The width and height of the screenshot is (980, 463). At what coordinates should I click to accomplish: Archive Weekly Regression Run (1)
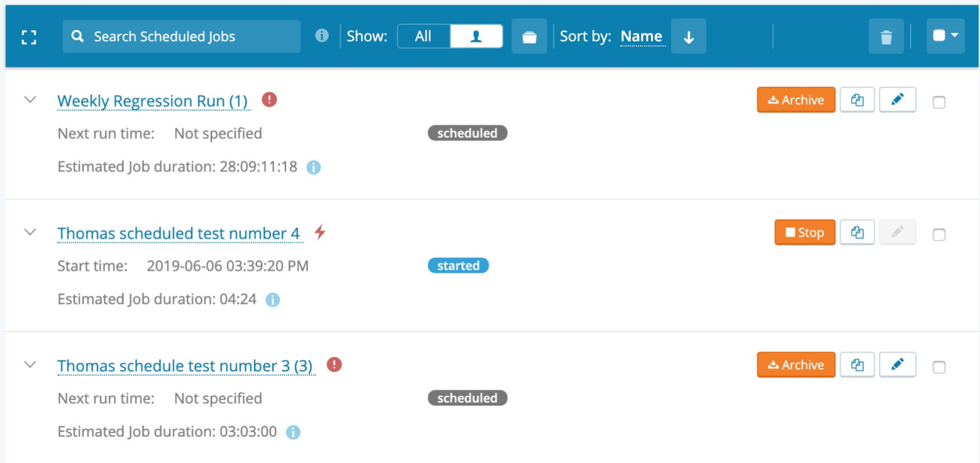(x=796, y=100)
